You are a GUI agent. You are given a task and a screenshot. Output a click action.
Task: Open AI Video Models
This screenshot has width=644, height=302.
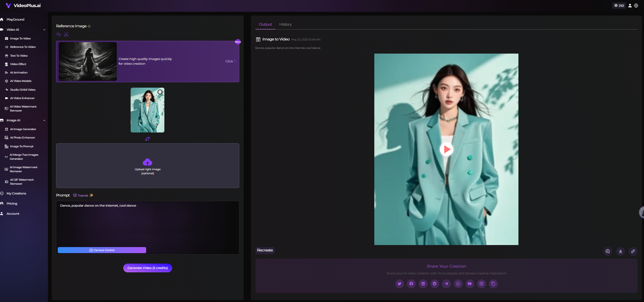pyautogui.click(x=21, y=81)
